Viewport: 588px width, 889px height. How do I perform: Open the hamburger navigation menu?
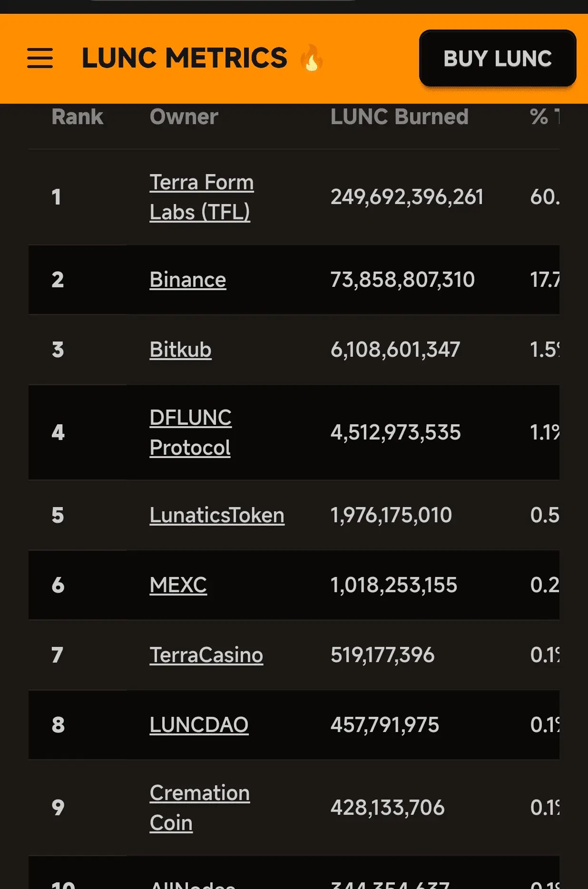pyautogui.click(x=40, y=58)
